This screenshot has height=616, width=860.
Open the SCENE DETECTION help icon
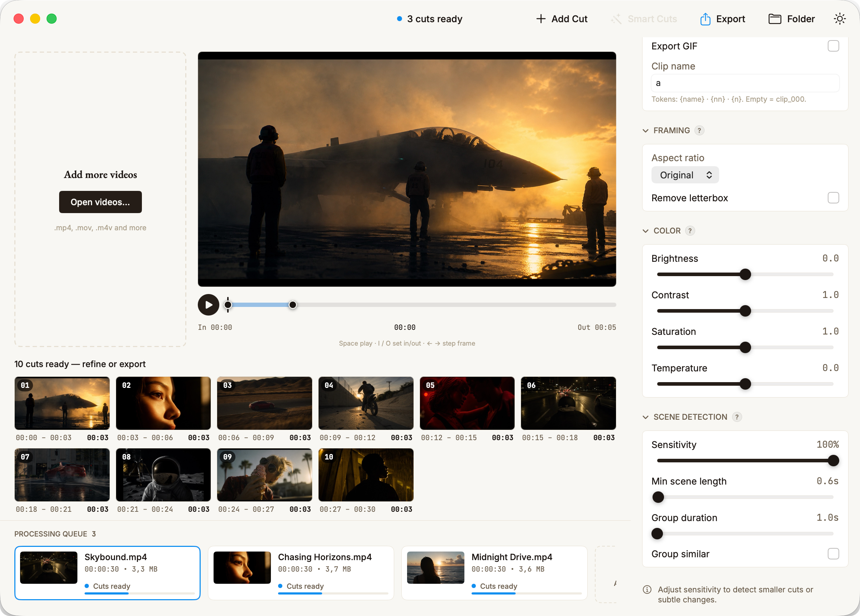tap(737, 417)
